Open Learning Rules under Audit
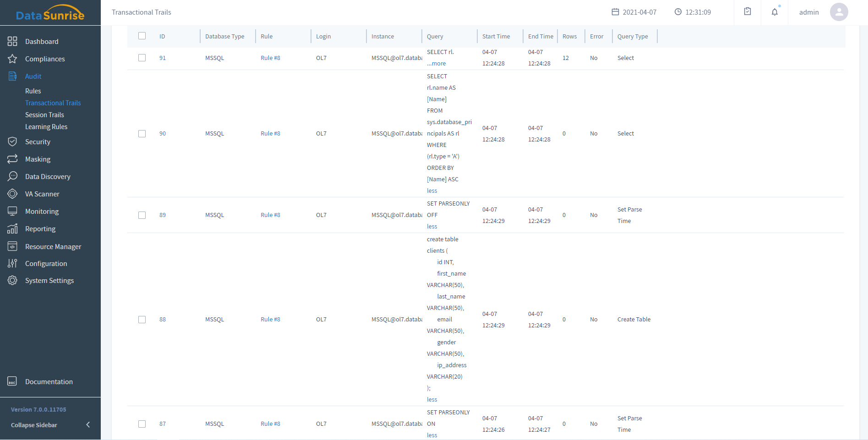The image size is (868, 440). pos(46,127)
